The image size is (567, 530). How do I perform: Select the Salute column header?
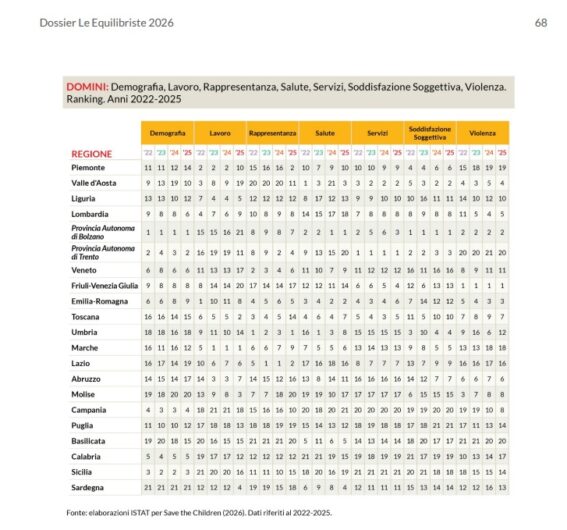(x=325, y=133)
